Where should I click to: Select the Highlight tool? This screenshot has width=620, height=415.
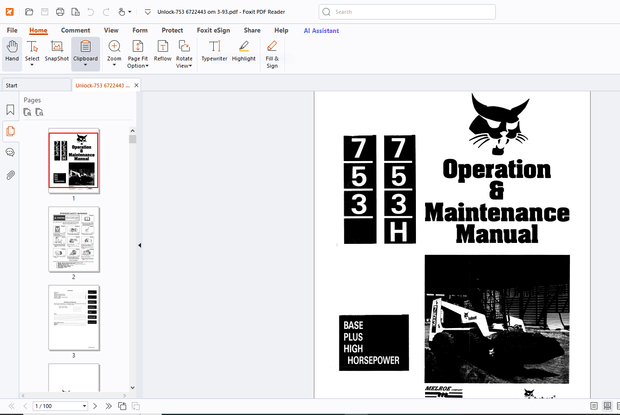click(244, 51)
